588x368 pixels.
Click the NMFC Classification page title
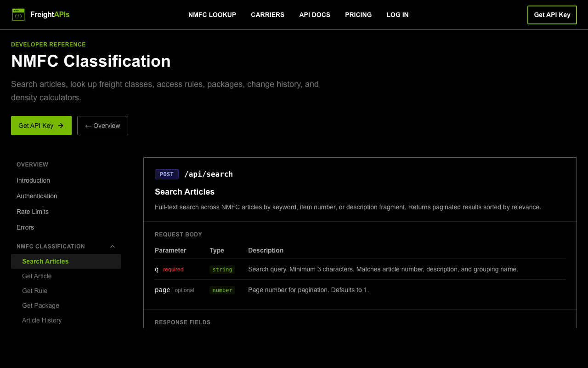[91, 61]
